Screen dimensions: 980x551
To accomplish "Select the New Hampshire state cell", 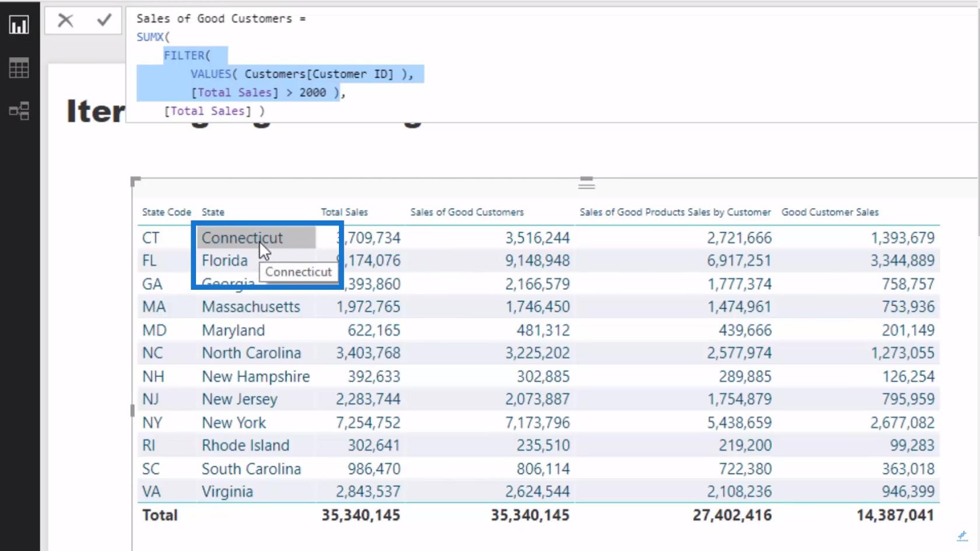I will point(256,376).
